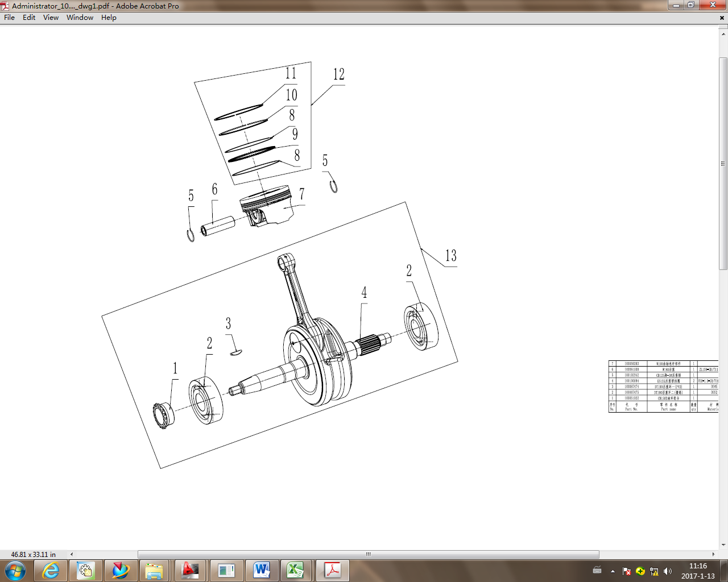Open the File menu
The image size is (728, 582).
(x=9, y=18)
